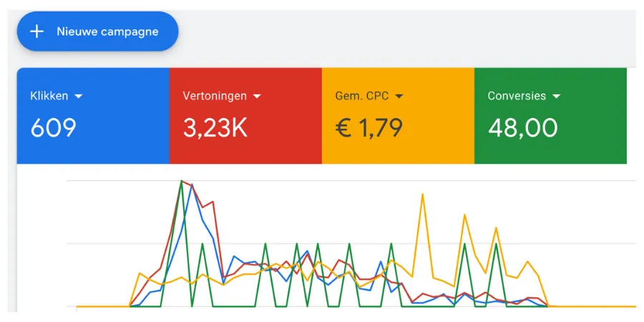Click the Conversies label text
This screenshot has height=322, width=644.
tap(517, 96)
